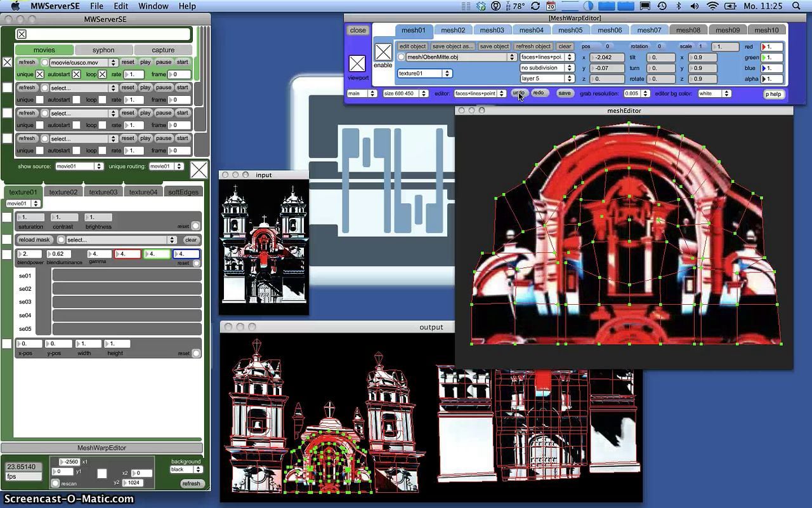Screen dimensions: 812x508
Task: Toggle the autostart checkbox for cusco.mov
Action: tap(77, 74)
